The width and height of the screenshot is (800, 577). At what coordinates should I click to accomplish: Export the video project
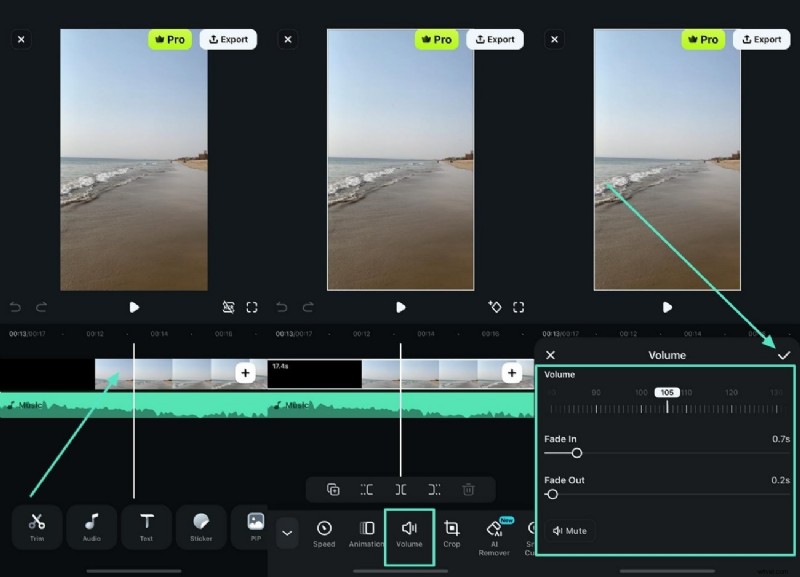click(x=762, y=39)
